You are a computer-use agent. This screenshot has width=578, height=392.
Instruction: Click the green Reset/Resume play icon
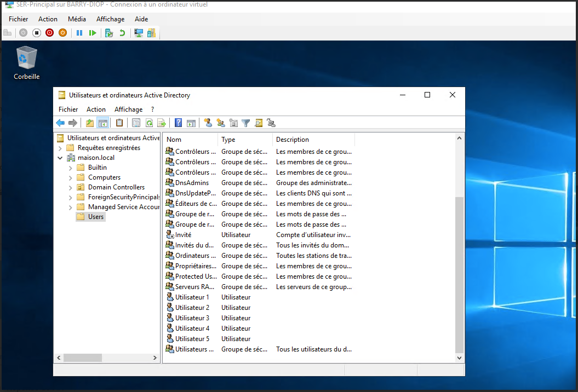coord(93,33)
